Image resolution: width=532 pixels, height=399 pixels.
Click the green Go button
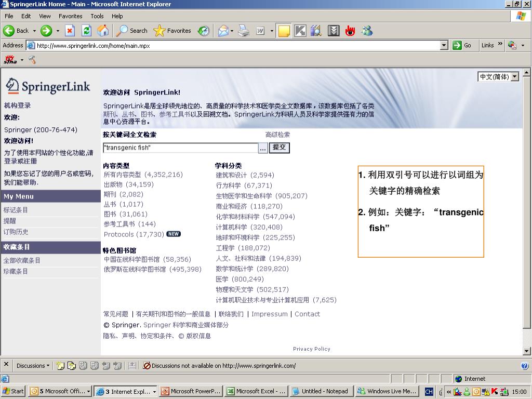[x=462, y=45]
